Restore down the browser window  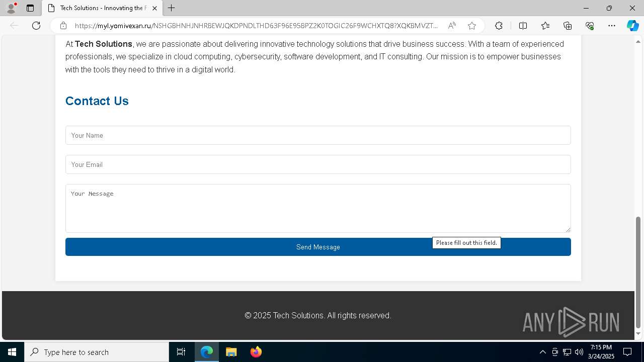[609, 8]
